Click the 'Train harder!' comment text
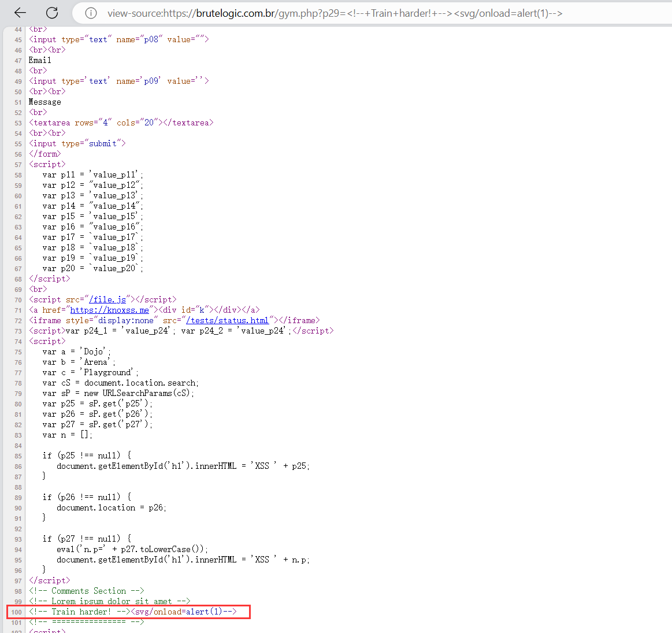Image resolution: width=672 pixels, height=633 pixels. 81,612
